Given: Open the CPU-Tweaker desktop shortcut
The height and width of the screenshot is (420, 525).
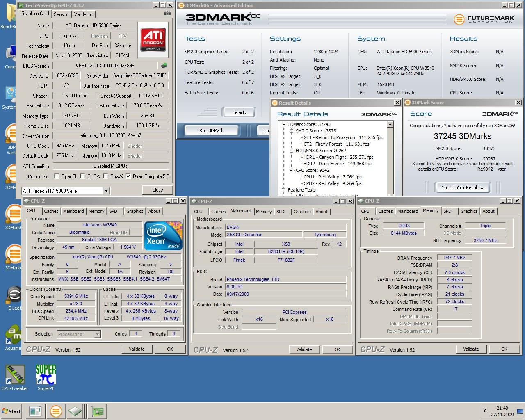Looking at the screenshot, I should point(15,378).
